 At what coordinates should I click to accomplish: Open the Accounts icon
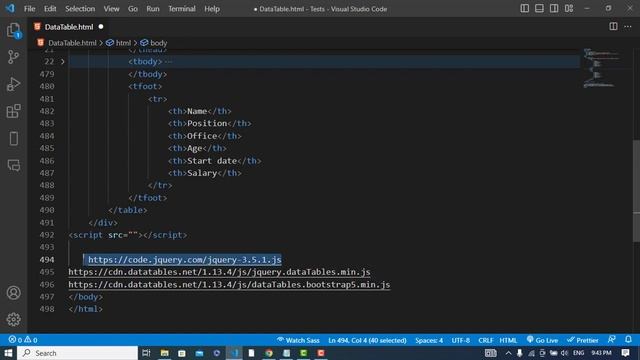[13, 293]
